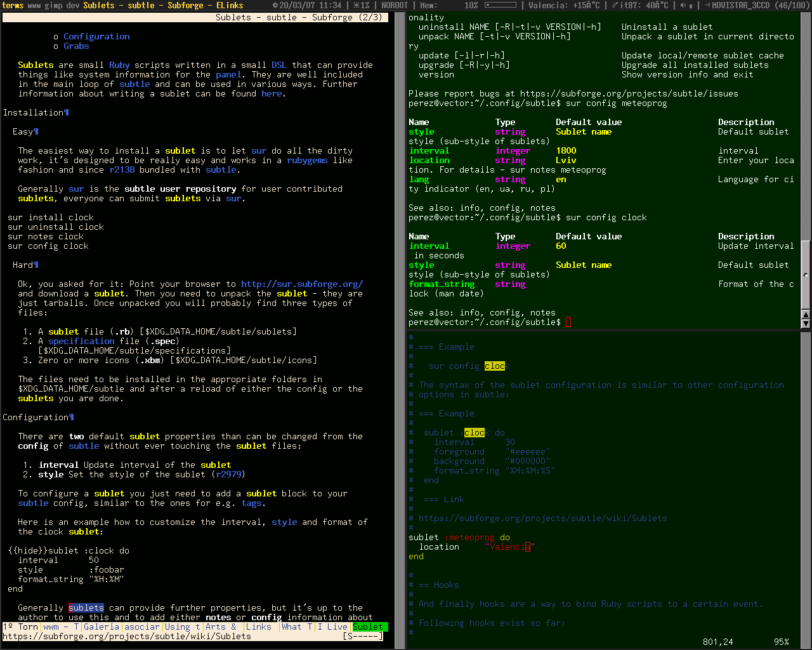Click the memory usage bar in panel

click(501, 5)
